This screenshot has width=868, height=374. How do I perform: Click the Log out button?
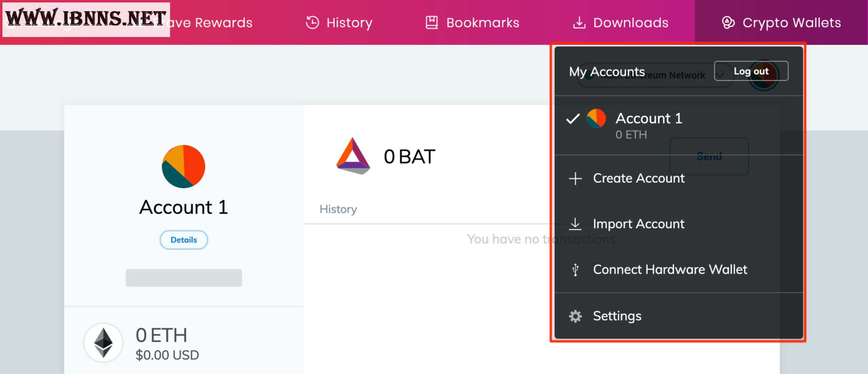coord(751,71)
